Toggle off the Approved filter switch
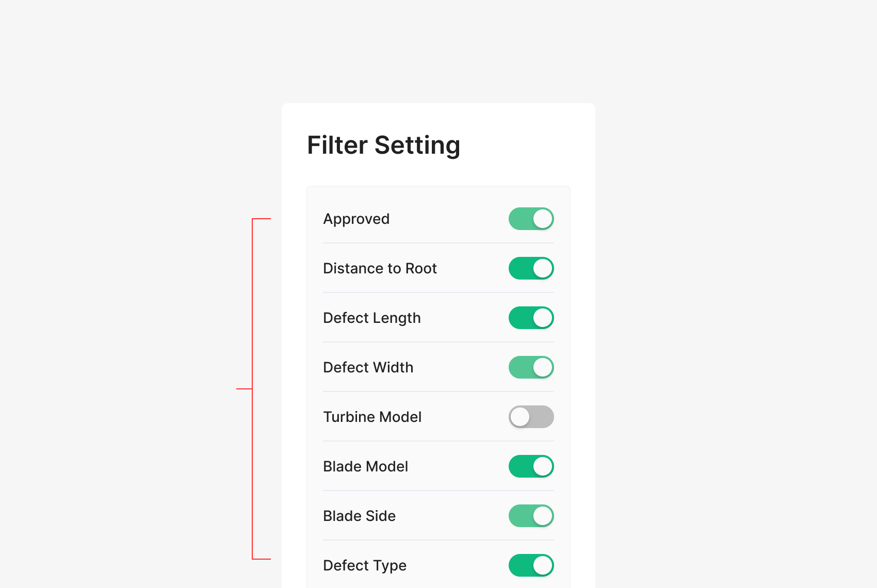The width and height of the screenshot is (877, 588). point(531,219)
